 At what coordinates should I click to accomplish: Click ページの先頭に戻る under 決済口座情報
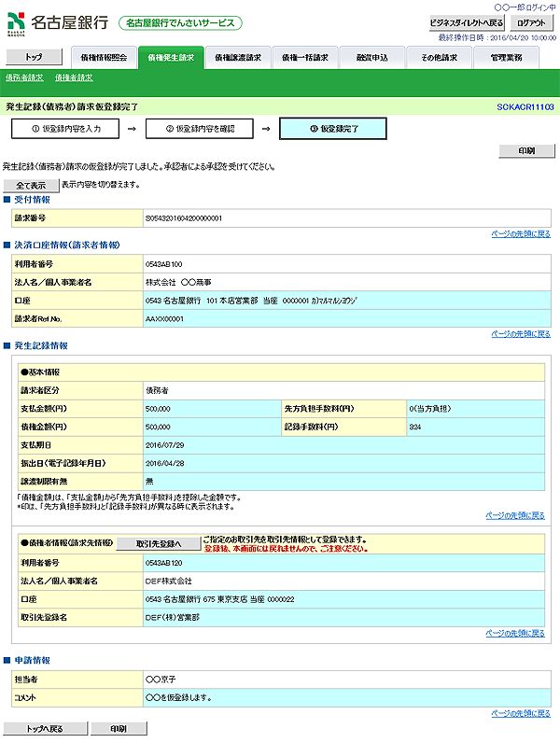(x=521, y=334)
